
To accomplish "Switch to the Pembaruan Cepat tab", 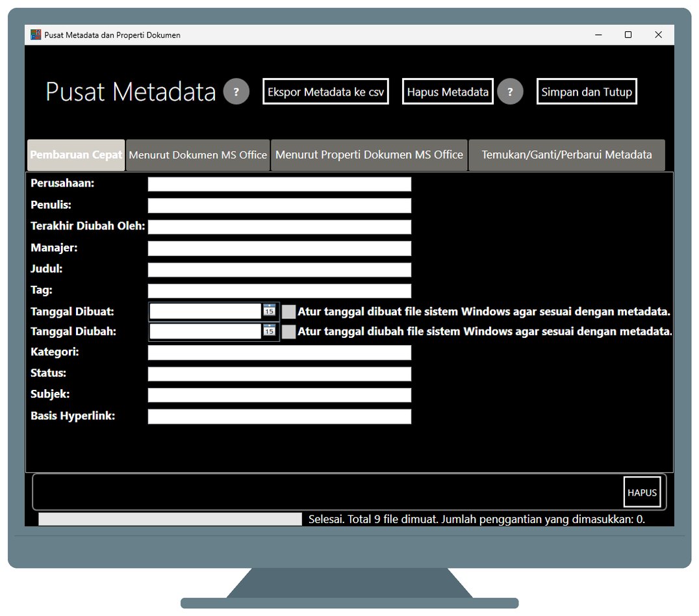I will (x=76, y=155).
